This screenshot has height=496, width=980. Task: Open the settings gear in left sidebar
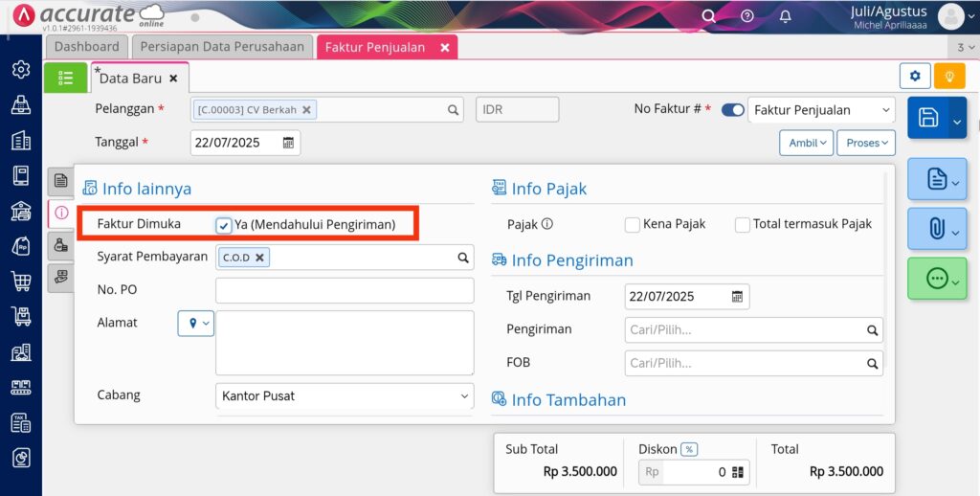[x=21, y=70]
